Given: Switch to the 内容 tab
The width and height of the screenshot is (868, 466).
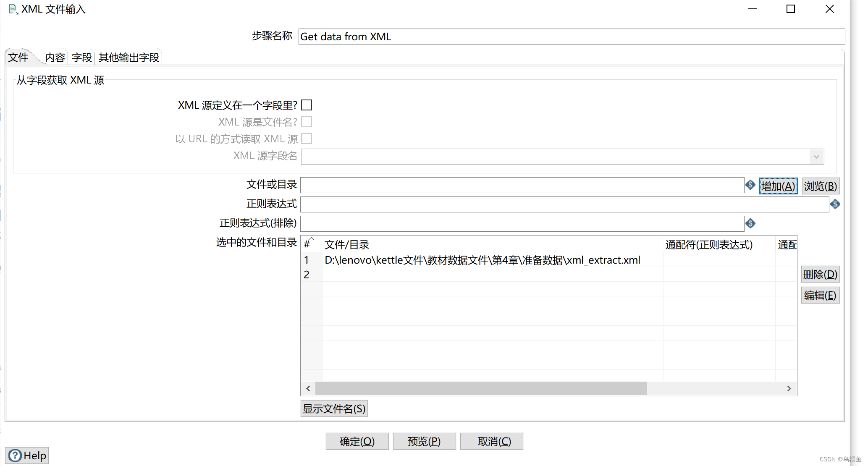Looking at the screenshot, I should point(55,58).
